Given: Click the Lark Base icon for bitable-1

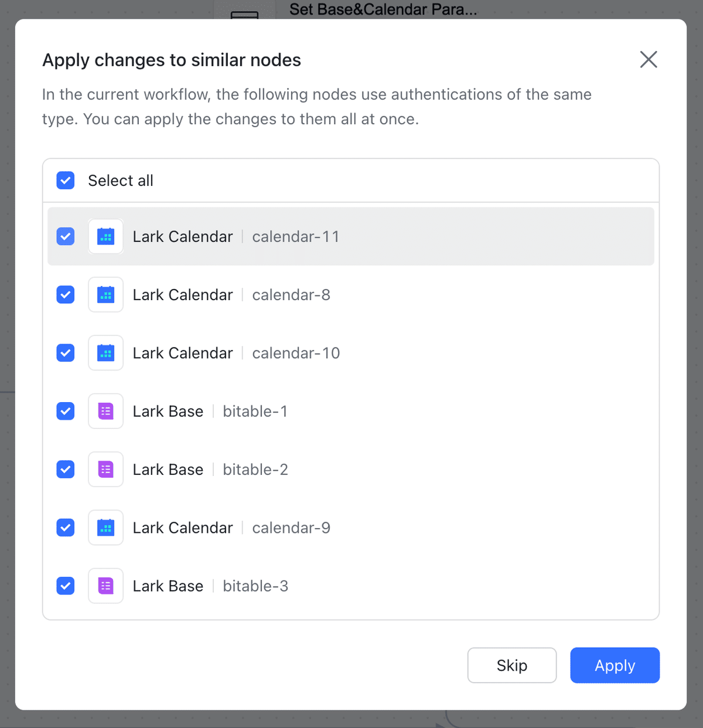Looking at the screenshot, I should pos(105,411).
